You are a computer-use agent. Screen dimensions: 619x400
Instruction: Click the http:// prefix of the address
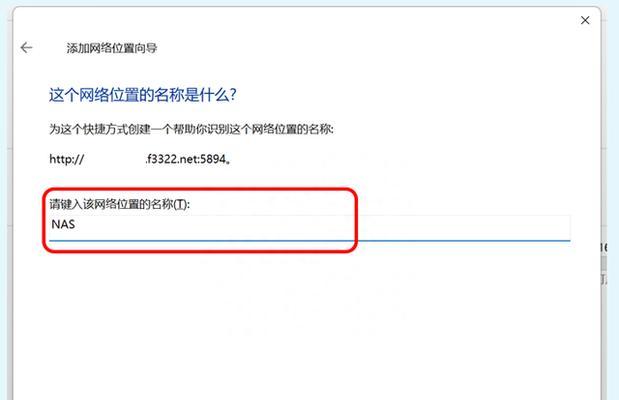66,159
